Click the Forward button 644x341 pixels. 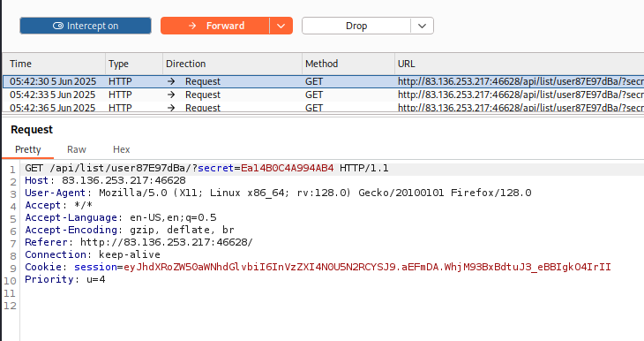click(215, 26)
